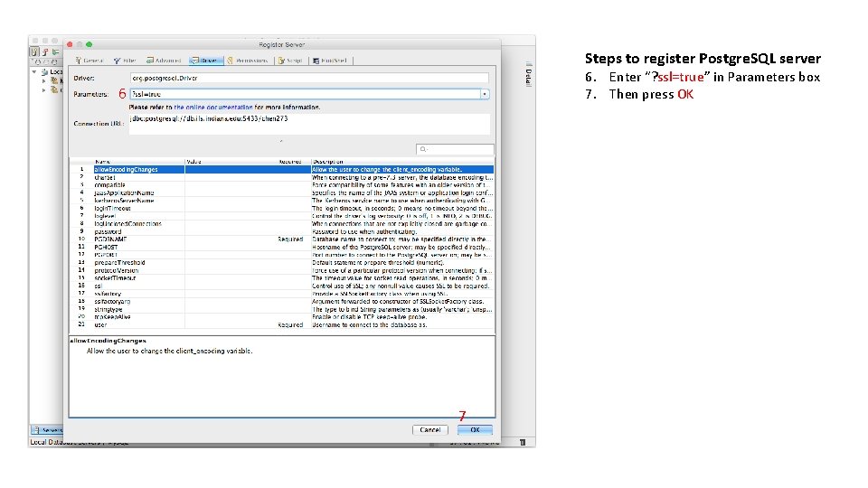
Task: Click the Cancel button
Action: click(x=430, y=429)
